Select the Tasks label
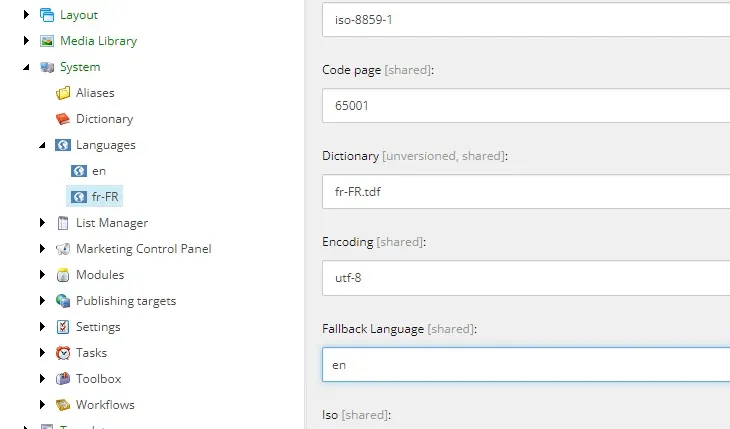 pyautogui.click(x=91, y=353)
